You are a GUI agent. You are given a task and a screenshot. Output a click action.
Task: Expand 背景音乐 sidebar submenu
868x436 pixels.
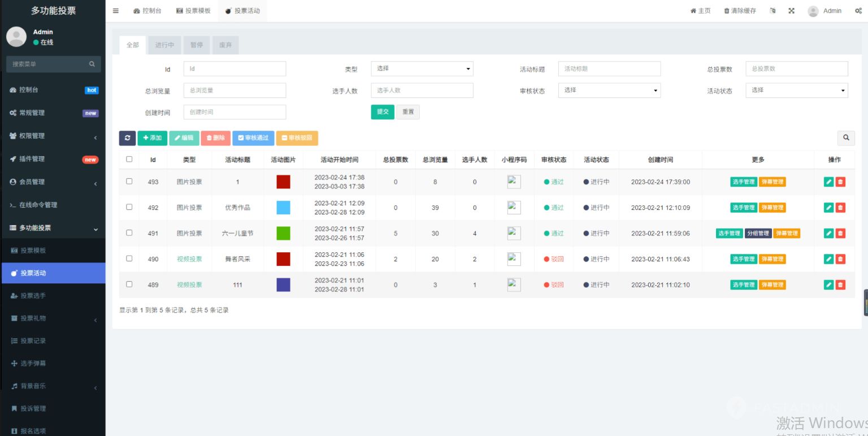tap(53, 386)
